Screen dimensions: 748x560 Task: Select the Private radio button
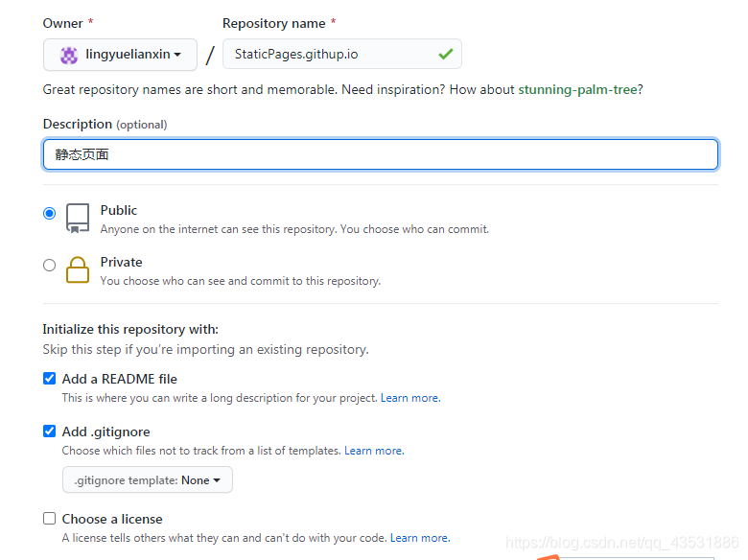click(x=49, y=266)
